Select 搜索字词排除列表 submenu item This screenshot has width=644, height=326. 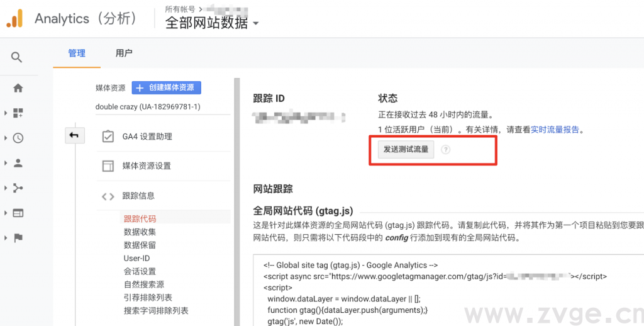(x=156, y=311)
